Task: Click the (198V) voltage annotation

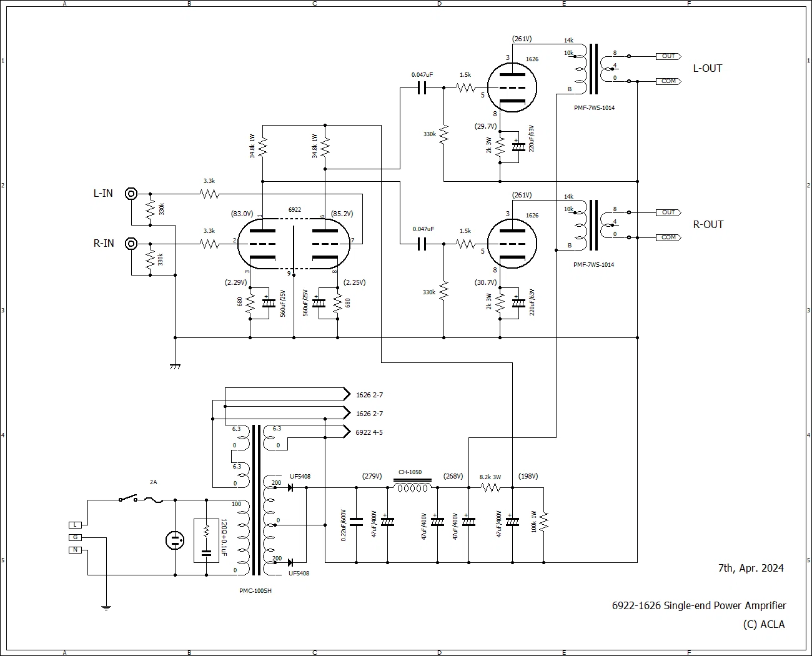Action: pos(528,476)
